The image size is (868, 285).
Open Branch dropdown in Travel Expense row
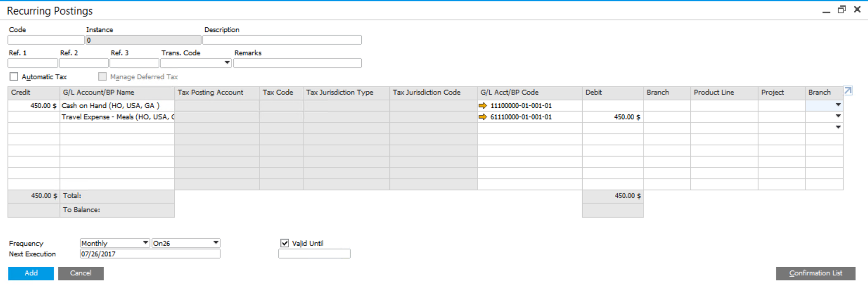tap(838, 117)
